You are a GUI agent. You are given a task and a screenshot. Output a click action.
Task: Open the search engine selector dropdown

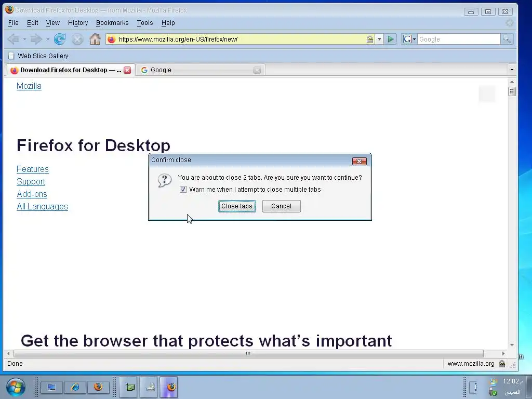[x=409, y=39]
